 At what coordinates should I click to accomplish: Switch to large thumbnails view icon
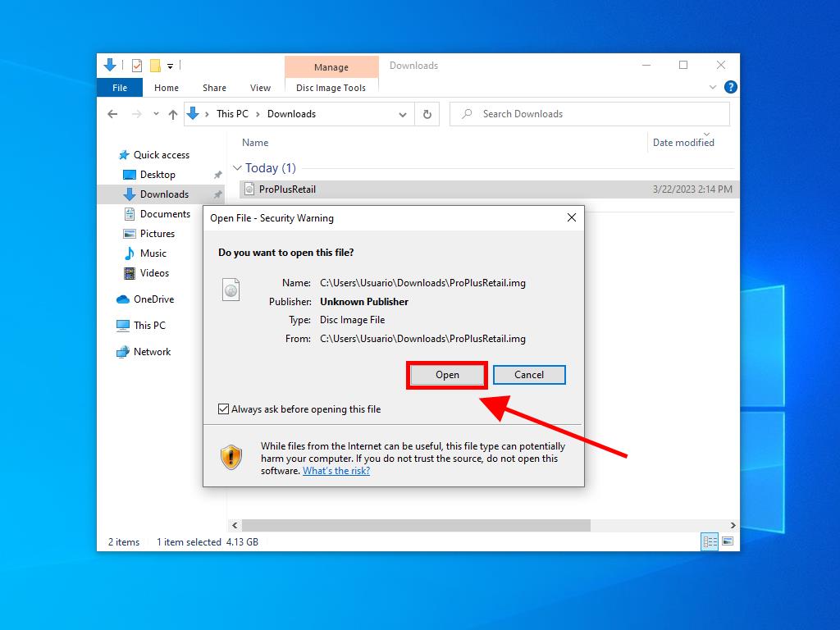point(727,541)
